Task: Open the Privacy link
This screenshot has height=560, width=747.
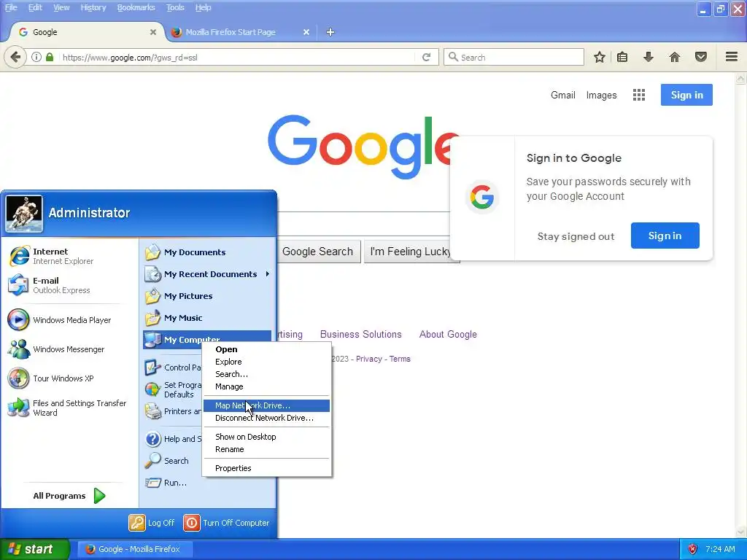Action: pos(368,359)
